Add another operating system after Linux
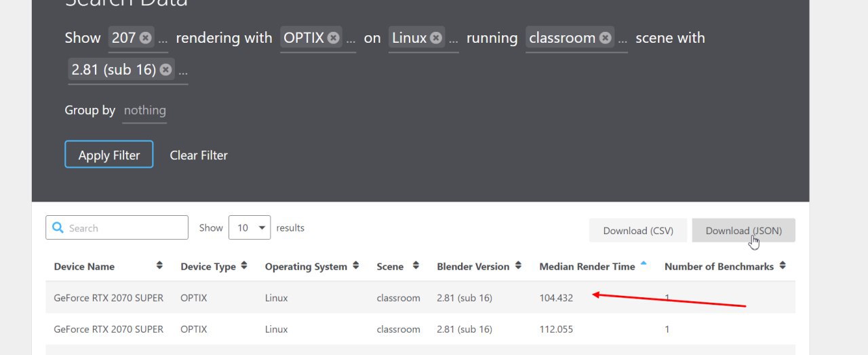Image resolution: width=868 pixels, height=355 pixels. point(453,39)
